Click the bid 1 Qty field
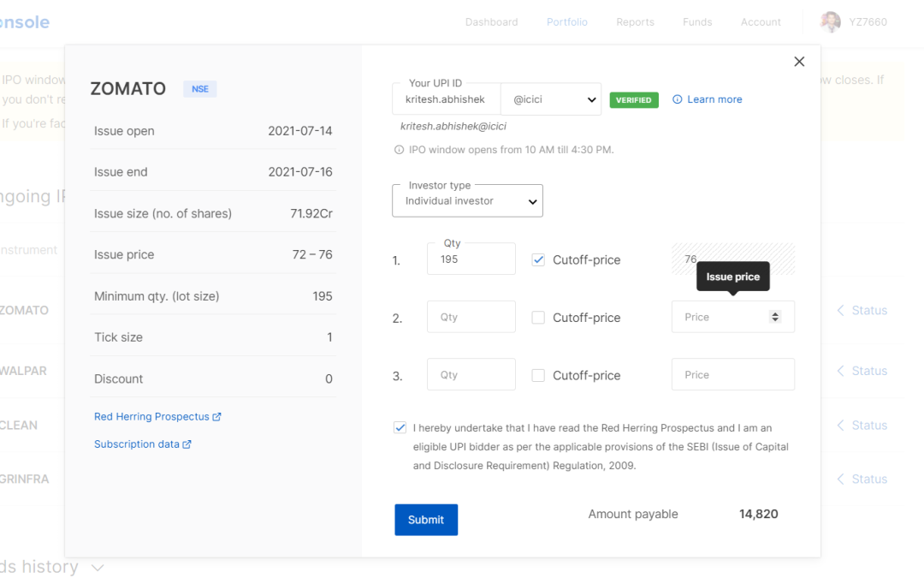The width and height of the screenshot is (924, 578). 471,259
